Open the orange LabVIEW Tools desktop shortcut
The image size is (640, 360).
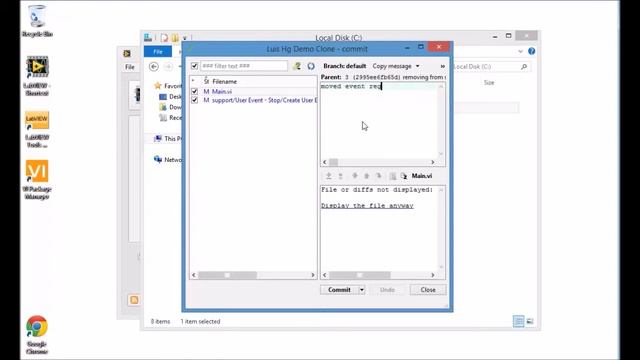37,130
